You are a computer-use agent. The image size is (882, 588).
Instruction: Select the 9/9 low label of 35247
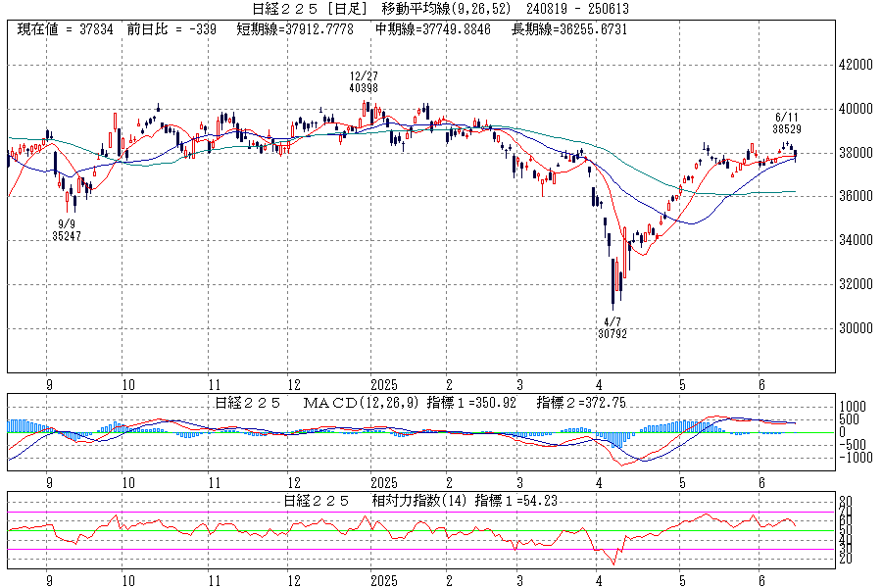tap(67, 235)
